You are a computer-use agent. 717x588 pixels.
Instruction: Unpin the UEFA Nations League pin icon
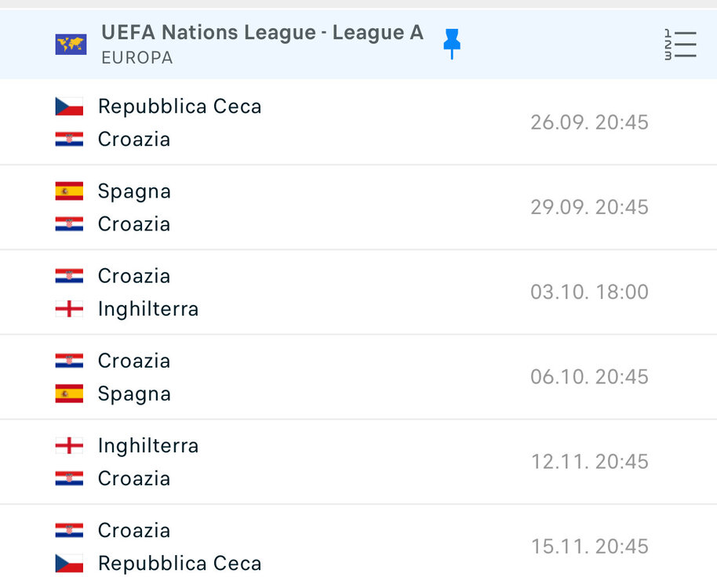pos(452,44)
